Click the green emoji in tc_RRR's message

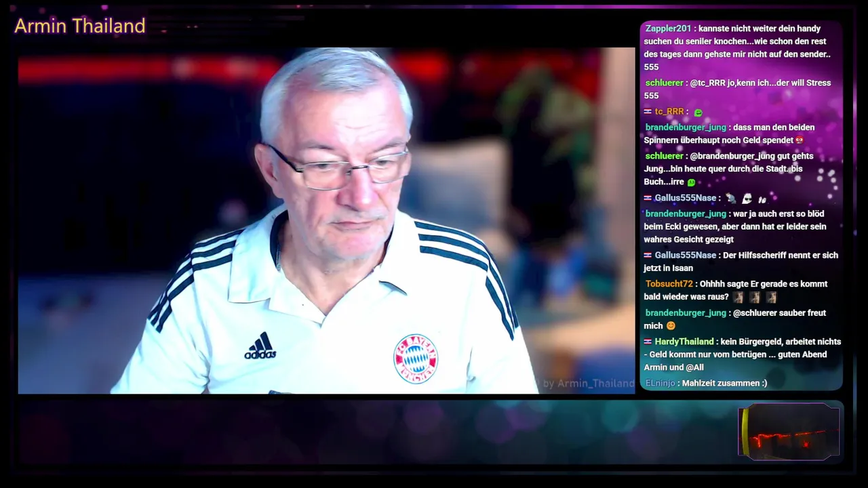698,113
